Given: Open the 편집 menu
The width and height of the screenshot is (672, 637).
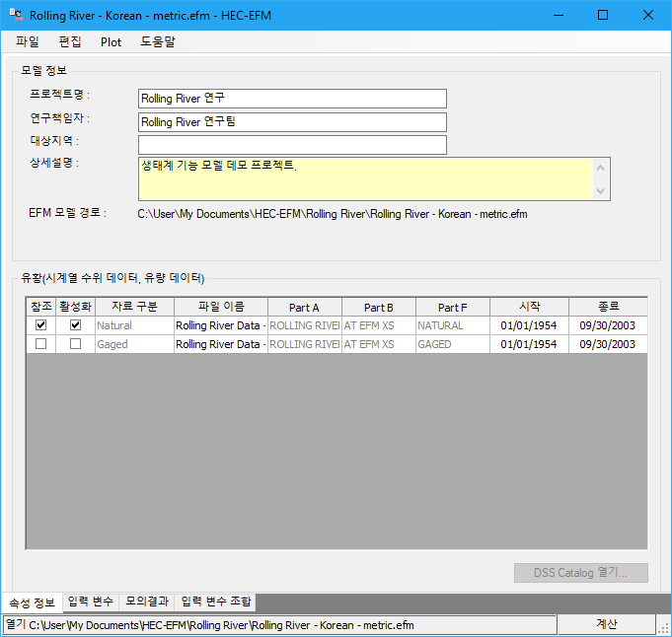Looking at the screenshot, I should 69,42.
